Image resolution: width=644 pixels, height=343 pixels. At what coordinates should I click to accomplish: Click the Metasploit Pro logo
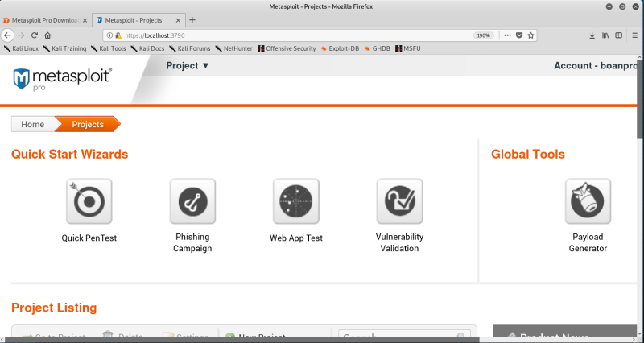(x=63, y=79)
